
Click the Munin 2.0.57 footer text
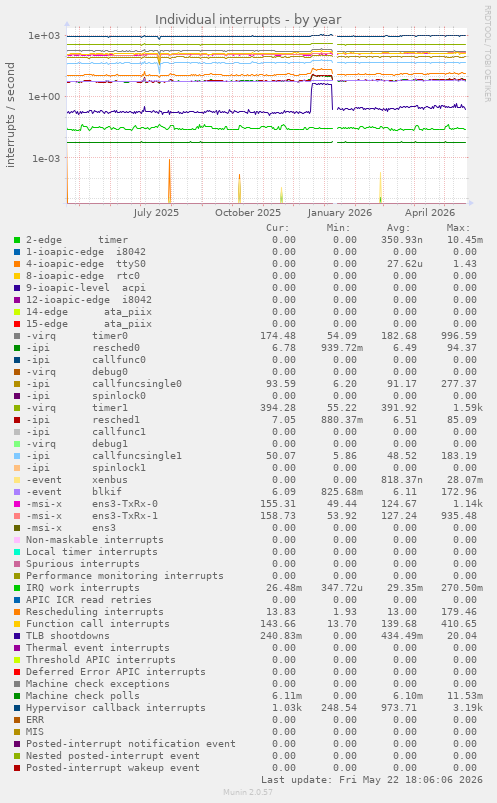[248, 792]
